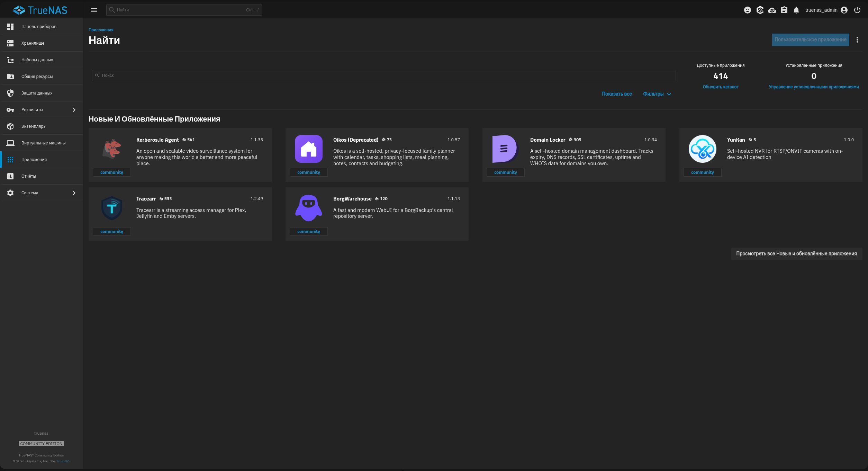Screen dimensions: 868x471
Task: Click the Domain Locker app logo
Action: click(505, 149)
